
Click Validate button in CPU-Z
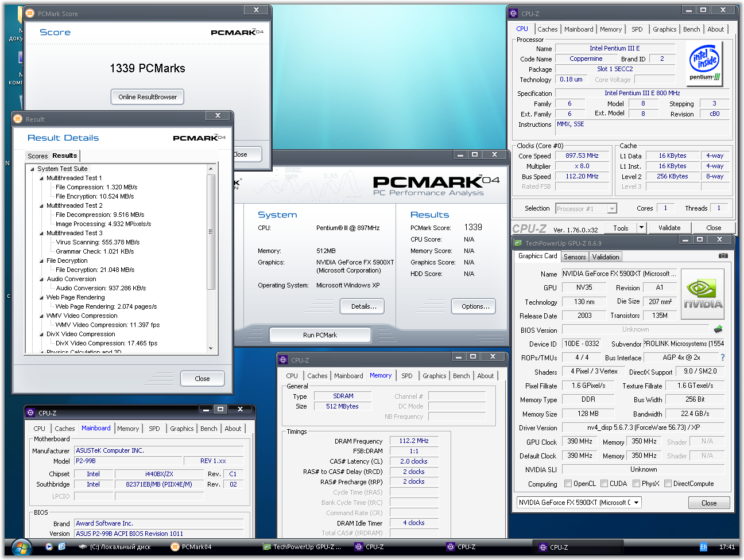pyautogui.click(x=669, y=228)
